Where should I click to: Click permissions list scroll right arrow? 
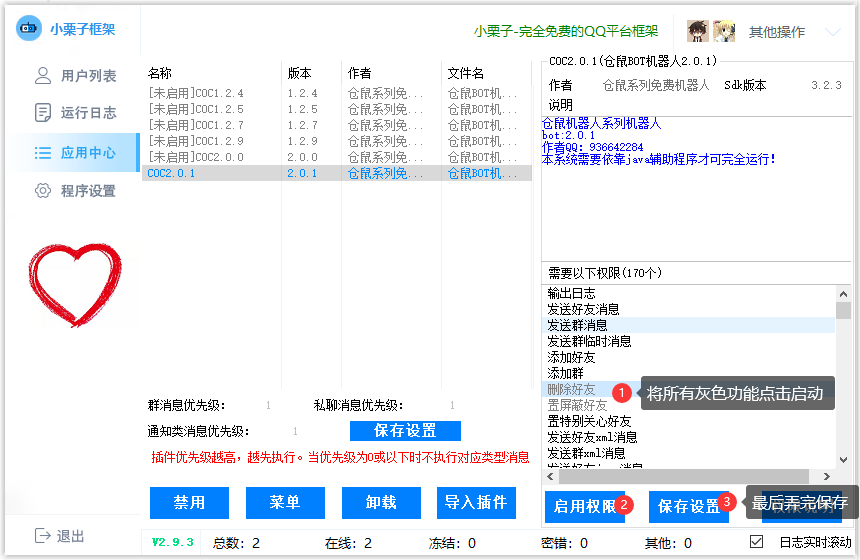[827, 476]
